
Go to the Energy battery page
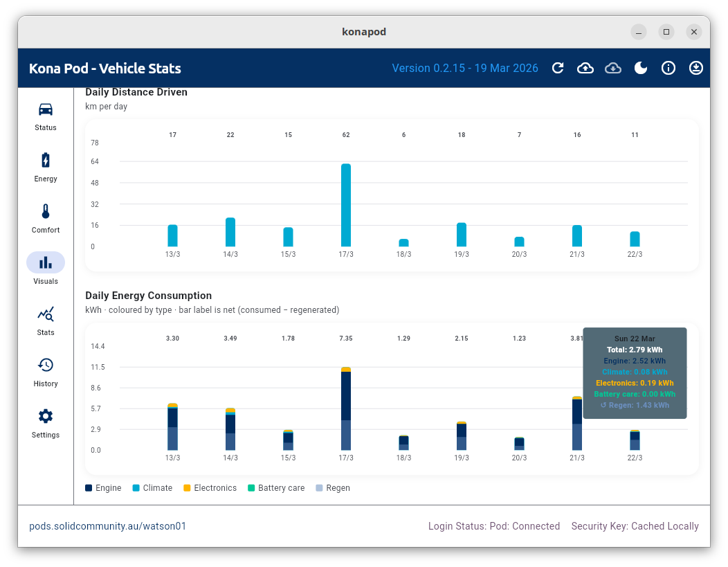(46, 168)
